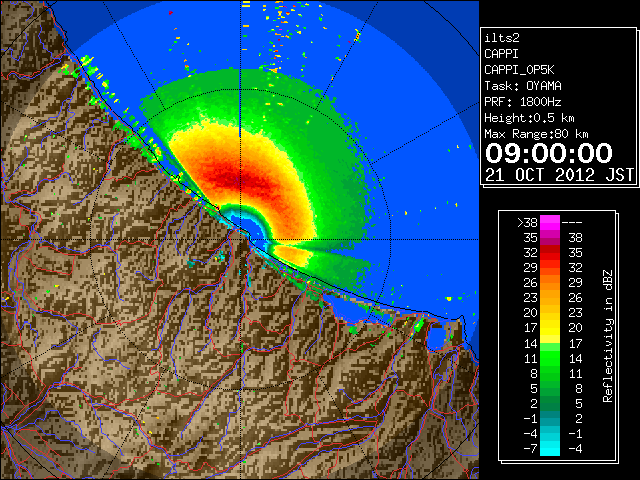This screenshot has width=640, height=480.
Task: Click the red high-reflectivity core on radar
Action: [x=239, y=178]
